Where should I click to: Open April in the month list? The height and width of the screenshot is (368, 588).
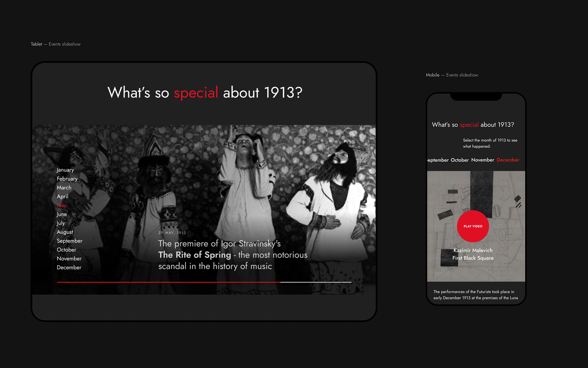tap(62, 196)
